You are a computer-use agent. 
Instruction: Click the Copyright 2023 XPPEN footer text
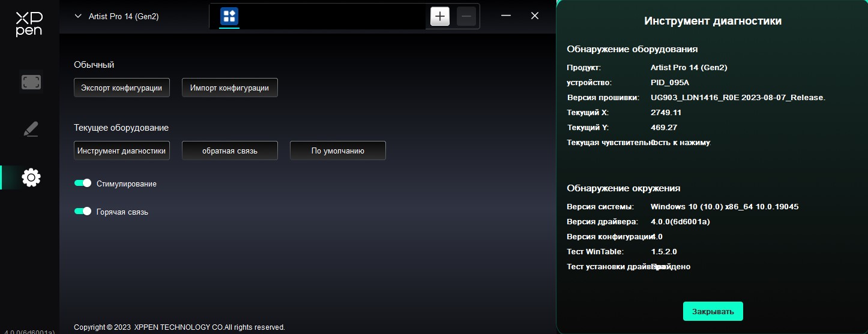pos(179,327)
